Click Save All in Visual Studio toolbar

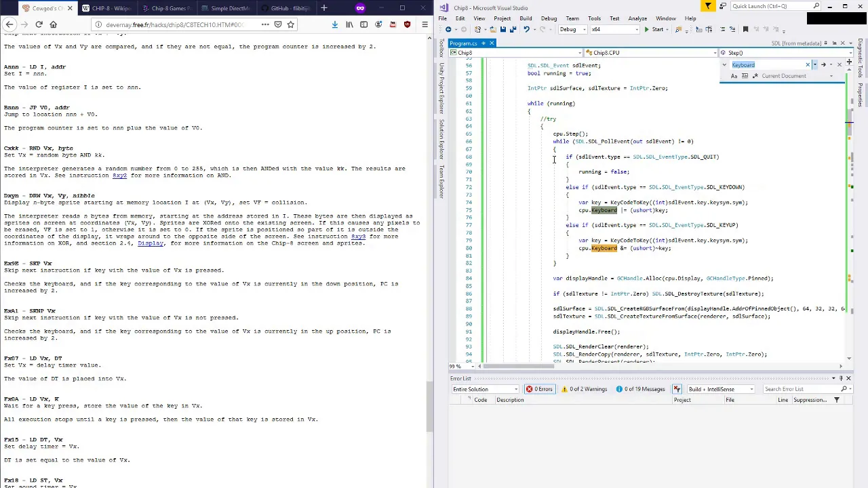pos(512,29)
